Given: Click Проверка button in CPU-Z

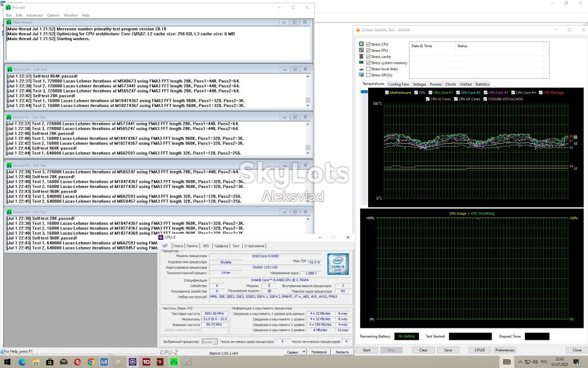Looking at the screenshot, I should [319, 352].
